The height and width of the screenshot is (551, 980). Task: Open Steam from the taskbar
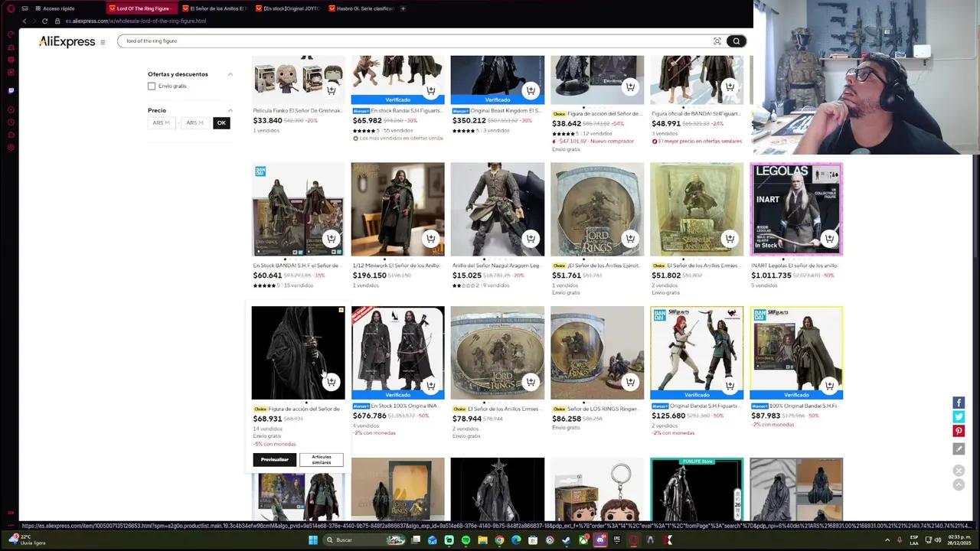coord(567,540)
